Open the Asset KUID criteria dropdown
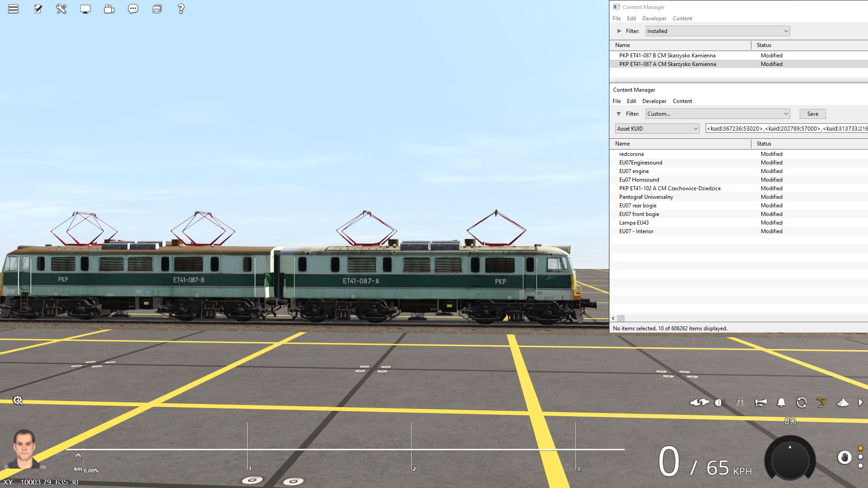The height and width of the screenshot is (488, 868). point(657,129)
